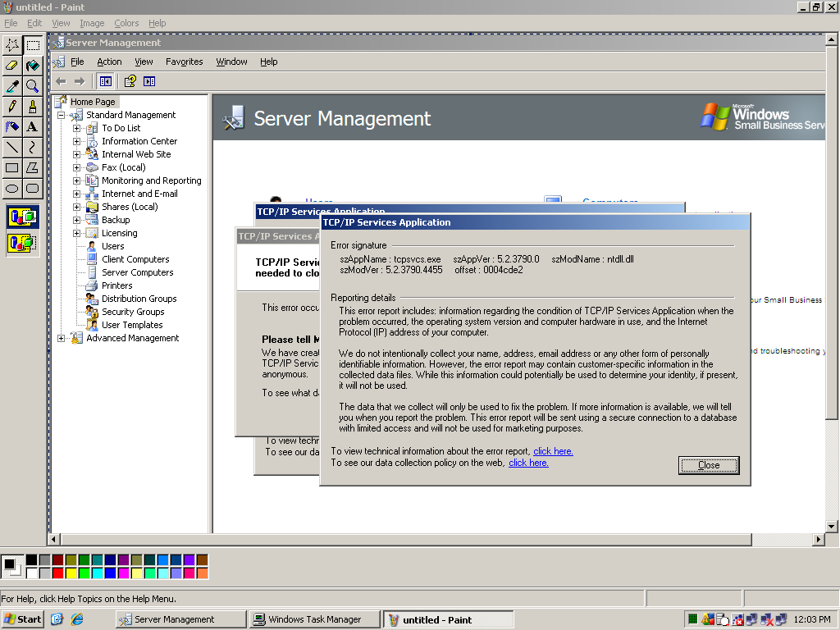Pick the black color from the palette
This screenshot has width=840, height=630.
click(x=32, y=560)
